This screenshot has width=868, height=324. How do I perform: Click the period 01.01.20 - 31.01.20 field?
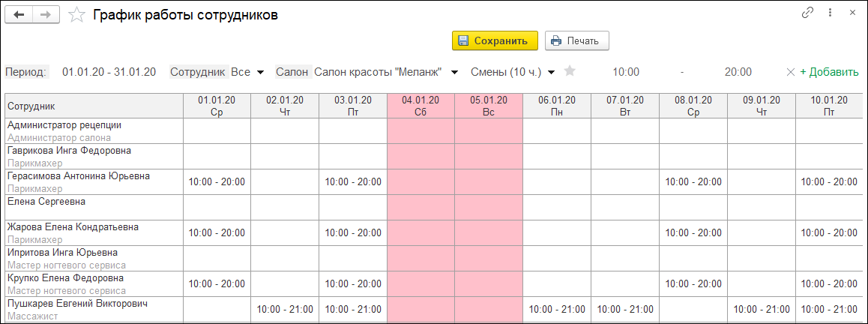pyautogui.click(x=109, y=72)
